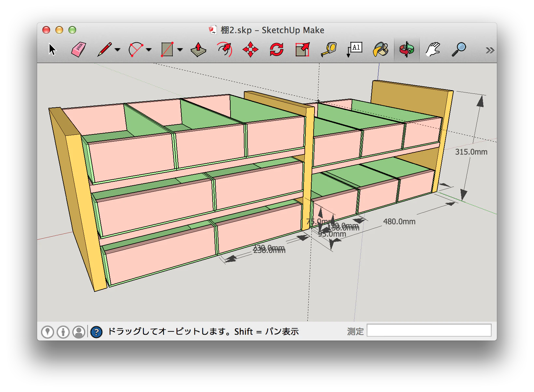Screen dimensions: 534x392
Task: Pick the Scale tool
Action: tap(302, 49)
